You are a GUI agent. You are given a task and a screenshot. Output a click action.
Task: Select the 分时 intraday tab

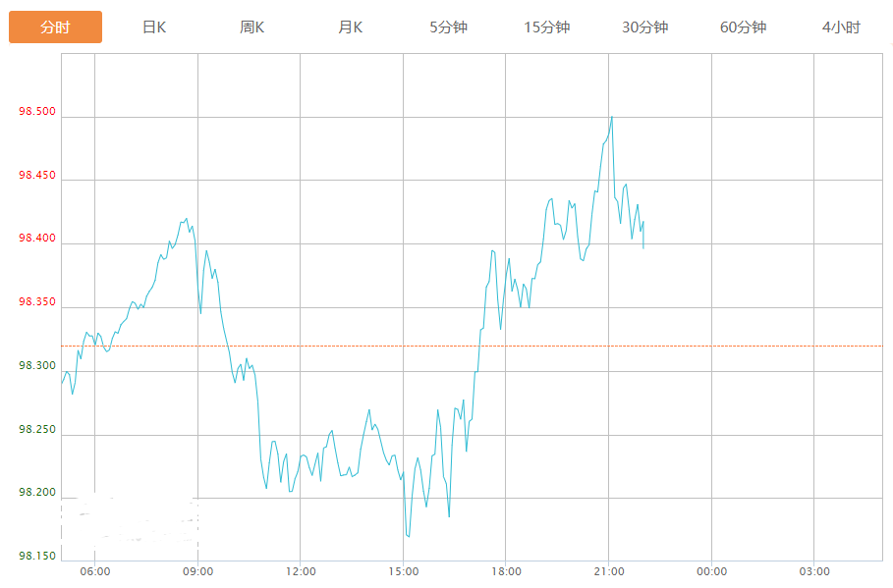click(x=55, y=27)
